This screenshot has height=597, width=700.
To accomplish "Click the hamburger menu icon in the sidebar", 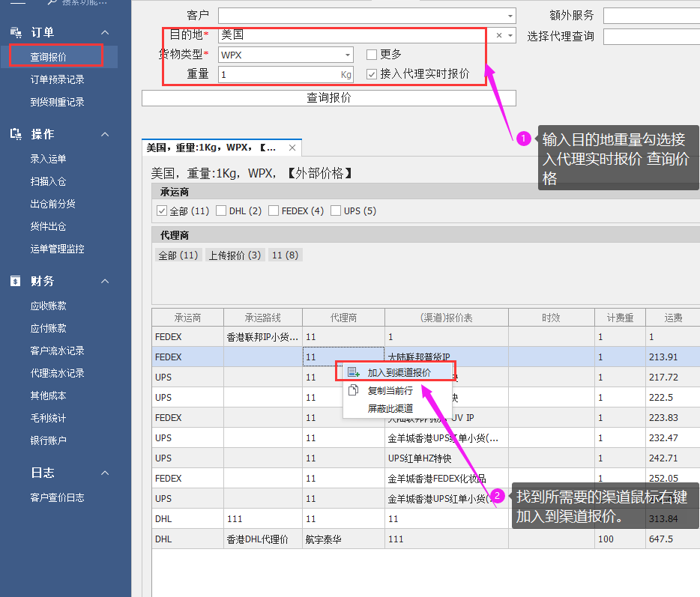I will click(x=17, y=2).
